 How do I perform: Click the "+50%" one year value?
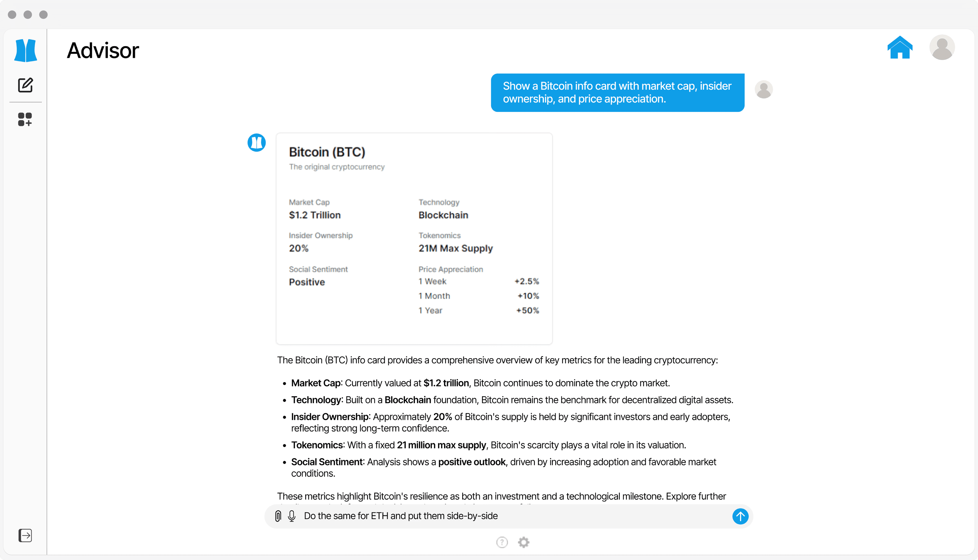(527, 310)
